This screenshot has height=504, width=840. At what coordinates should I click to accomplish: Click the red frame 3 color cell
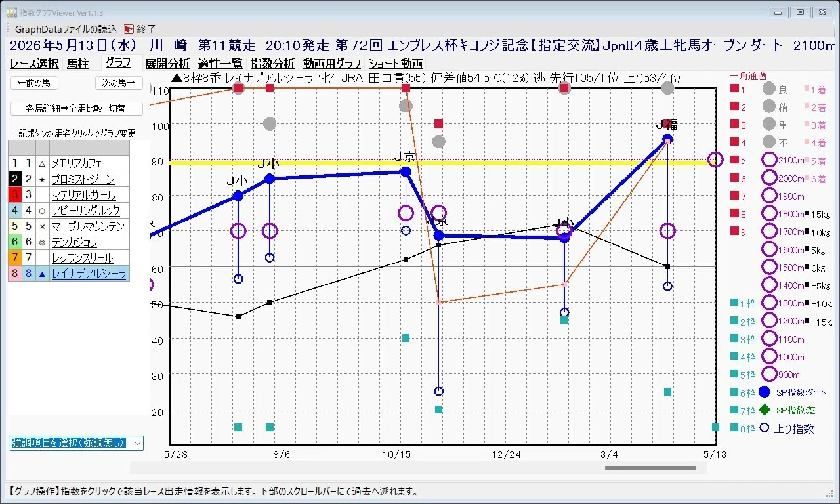point(15,195)
